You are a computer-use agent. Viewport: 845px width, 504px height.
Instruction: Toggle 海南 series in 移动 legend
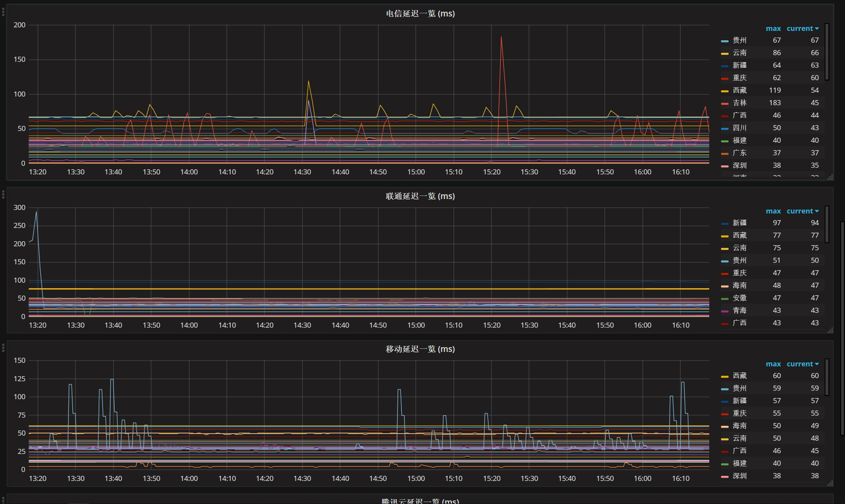(x=739, y=426)
